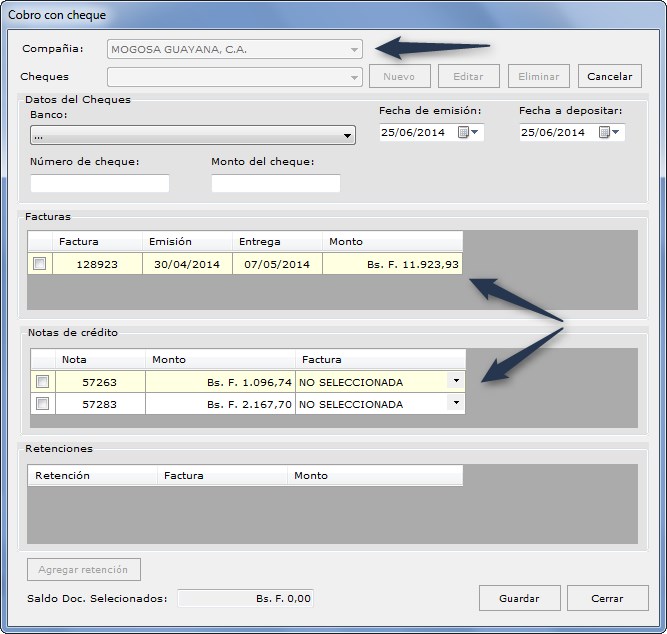Select the checkbox for credit note 57283
667x634 pixels.
point(43,403)
